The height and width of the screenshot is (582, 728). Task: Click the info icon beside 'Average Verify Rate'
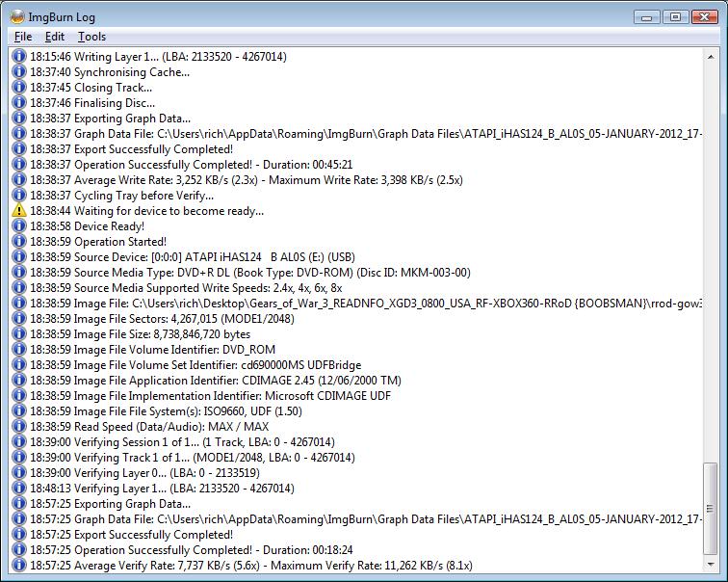(18, 566)
